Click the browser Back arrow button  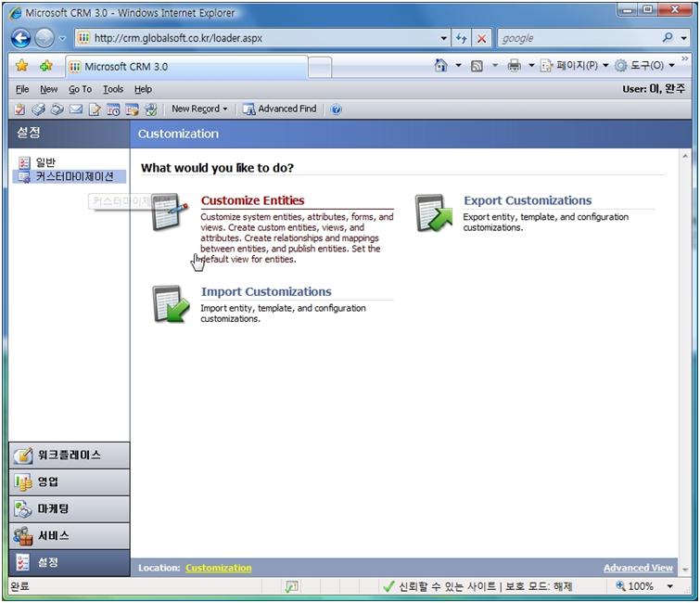[21, 38]
